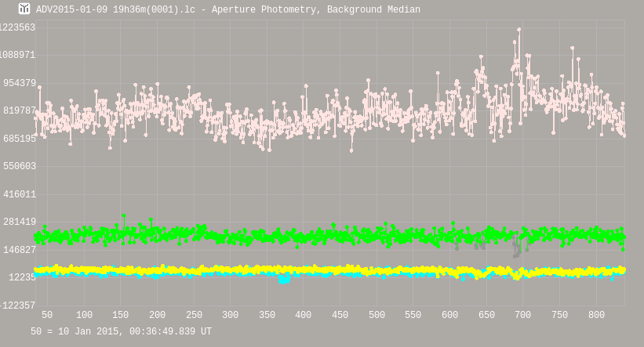Click the y-axis label 1223563

(x=17, y=27)
